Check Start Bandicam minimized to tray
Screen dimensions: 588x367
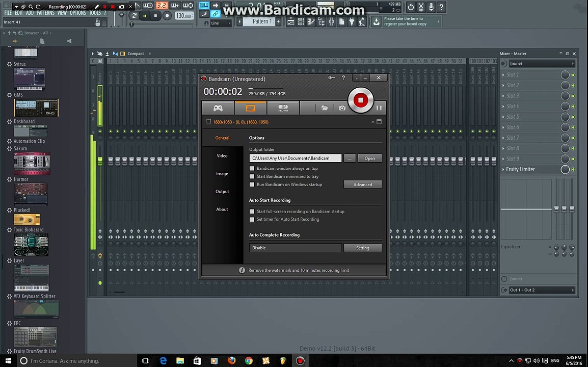(252, 176)
